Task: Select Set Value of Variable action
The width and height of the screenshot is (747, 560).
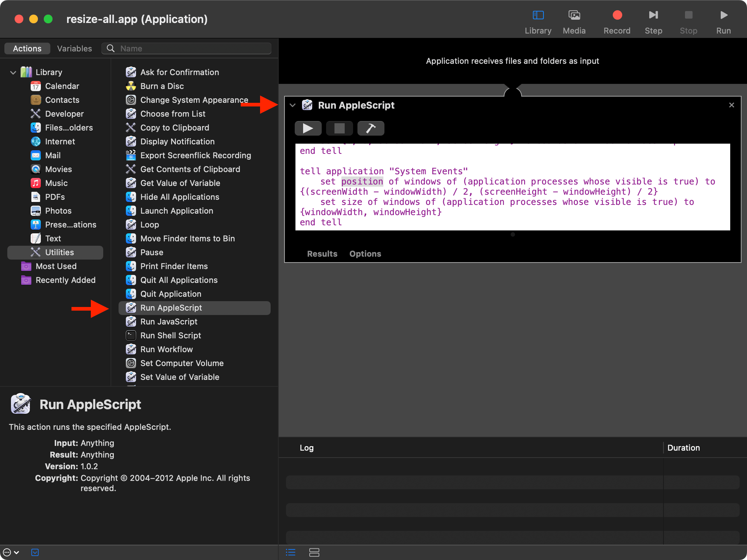Action: point(173,377)
